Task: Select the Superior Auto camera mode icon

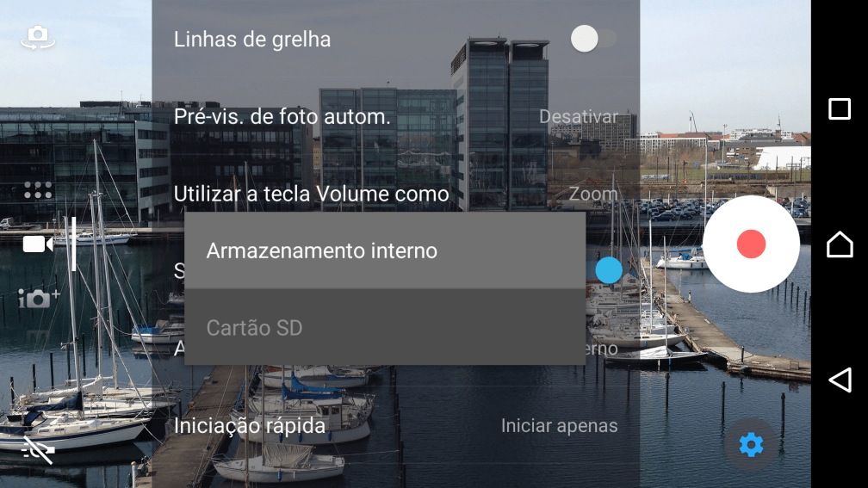Action: coord(39,298)
